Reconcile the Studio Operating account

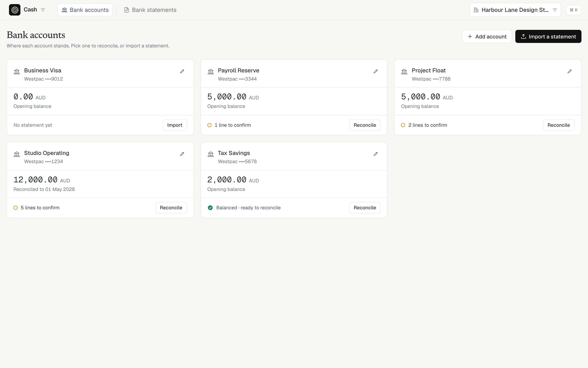[x=171, y=208]
